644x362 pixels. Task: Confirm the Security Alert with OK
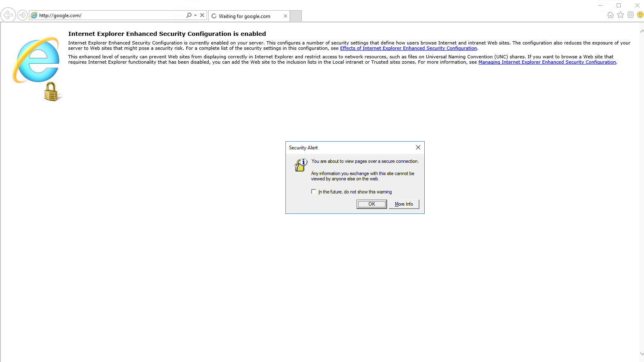point(372,204)
